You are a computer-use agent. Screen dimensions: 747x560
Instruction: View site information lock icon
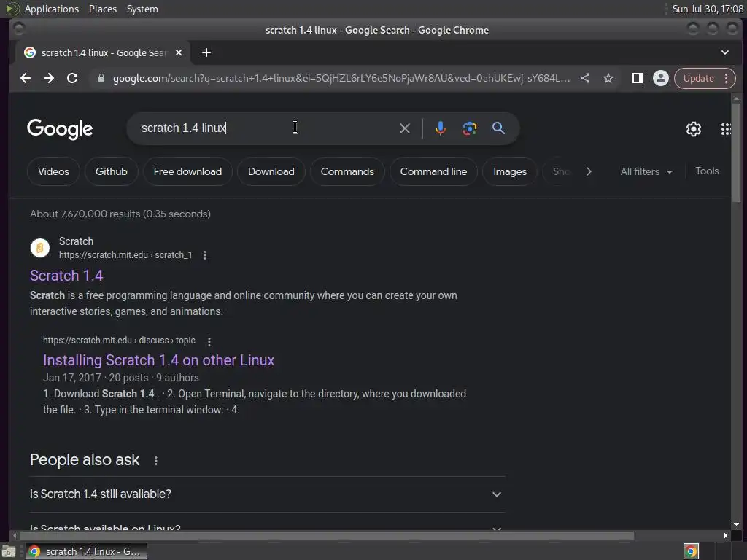[x=101, y=78]
